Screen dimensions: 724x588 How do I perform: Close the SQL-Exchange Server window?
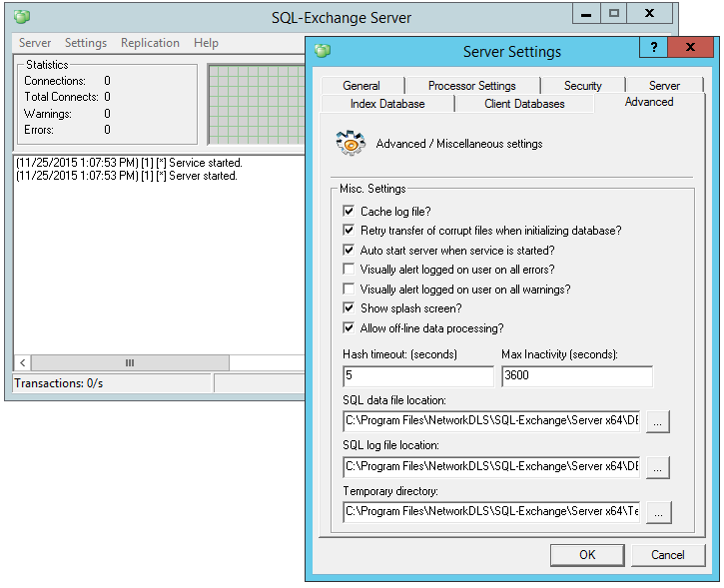[x=649, y=13]
